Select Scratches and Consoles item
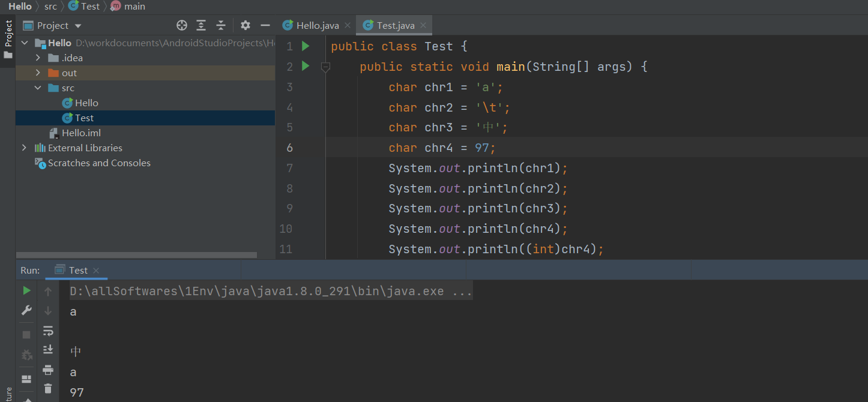Screen dimensions: 868x402 (x=93, y=163)
